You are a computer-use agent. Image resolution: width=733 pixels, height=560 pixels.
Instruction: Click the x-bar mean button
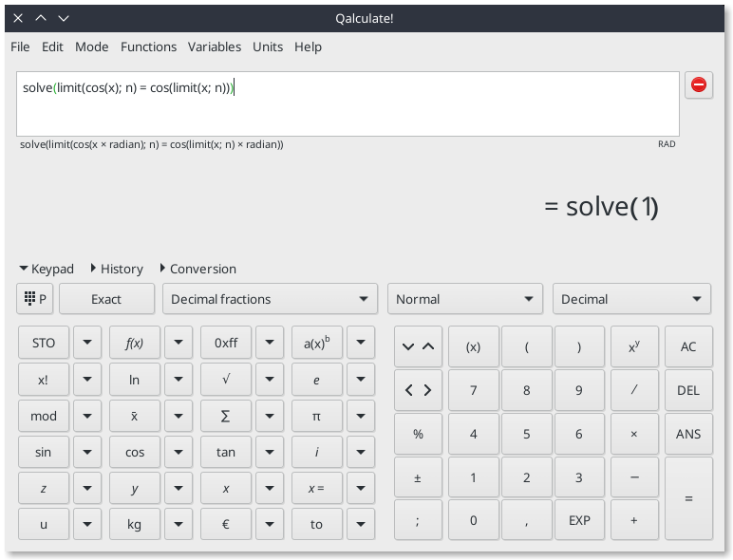135,416
